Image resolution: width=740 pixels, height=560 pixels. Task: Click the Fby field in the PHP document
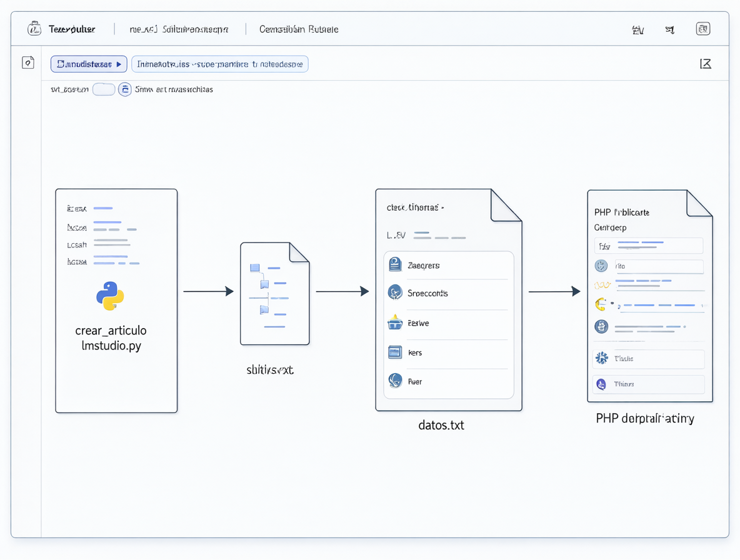pyautogui.click(x=649, y=246)
